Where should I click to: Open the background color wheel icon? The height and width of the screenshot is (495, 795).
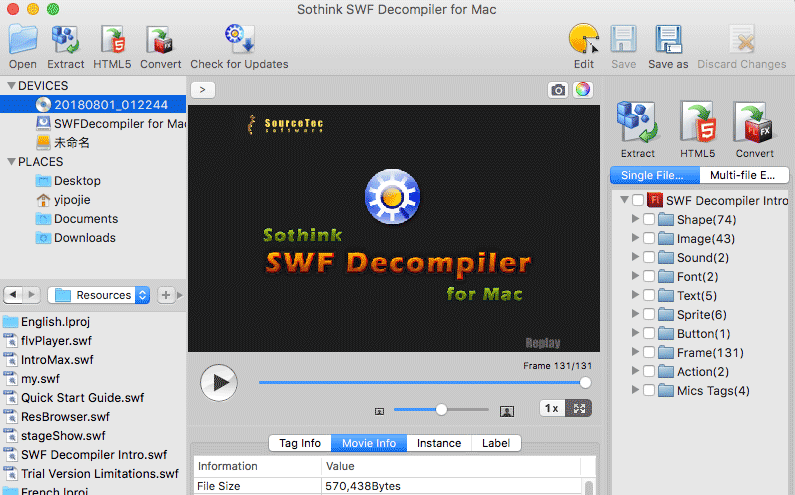tap(583, 90)
